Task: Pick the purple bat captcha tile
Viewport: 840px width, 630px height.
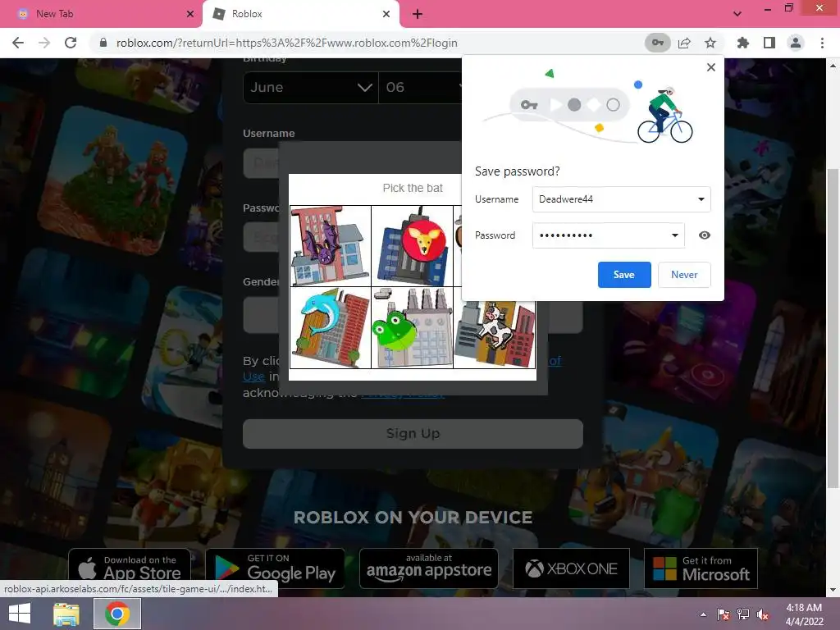Action: click(330, 246)
